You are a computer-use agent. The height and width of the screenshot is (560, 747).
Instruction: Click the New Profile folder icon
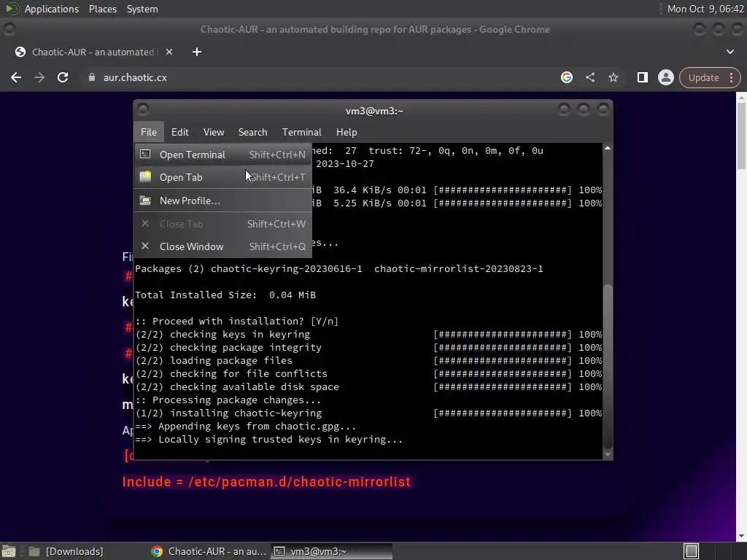(x=145, y=201)
